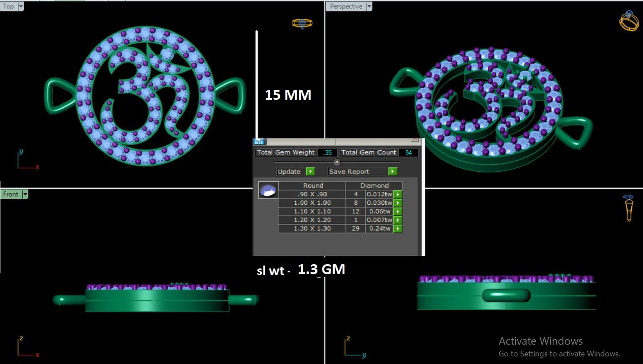Click the gem count 8 cell

(356, 202)
